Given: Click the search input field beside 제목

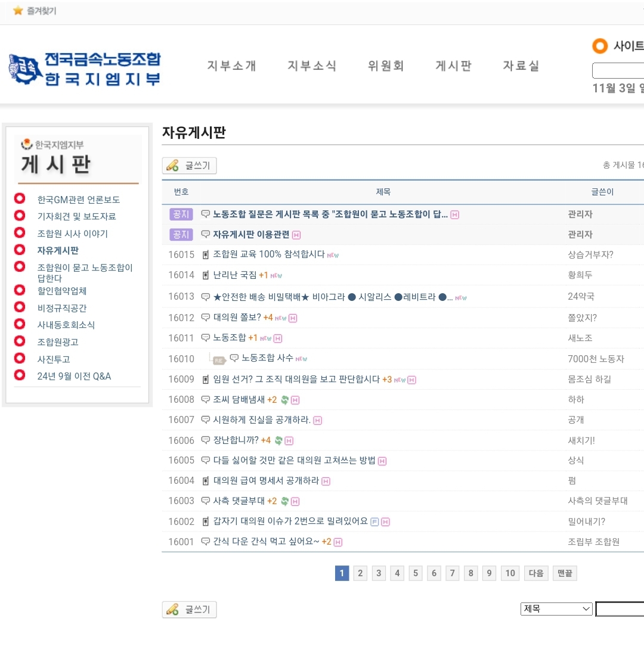Looking at the screenshot, I should click(620, 608).
